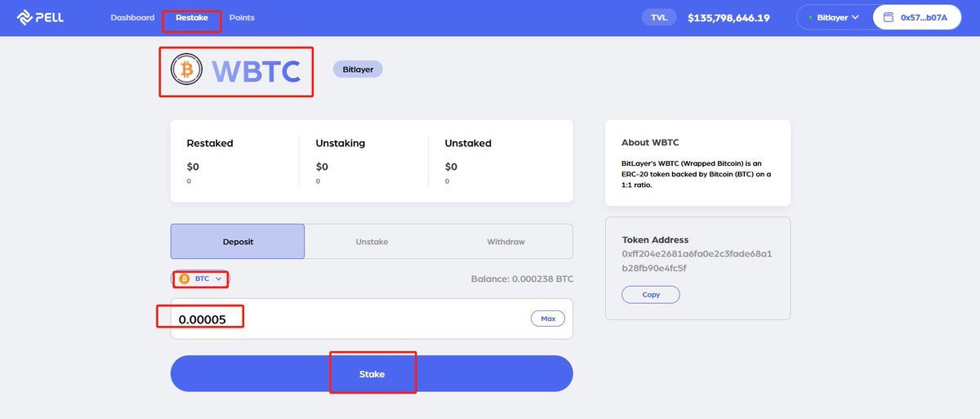The width and height of the screenshot is (980, 419).
Task: Click the token address 0xff204e... text
Action: (697, 261)
